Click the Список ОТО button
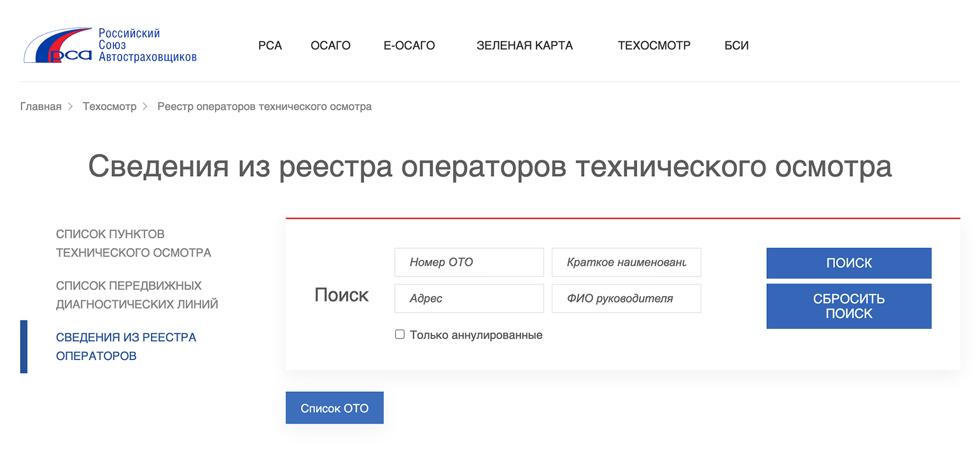Image resolution: width=980 pixels, height=463 pixels. [334, 407]
